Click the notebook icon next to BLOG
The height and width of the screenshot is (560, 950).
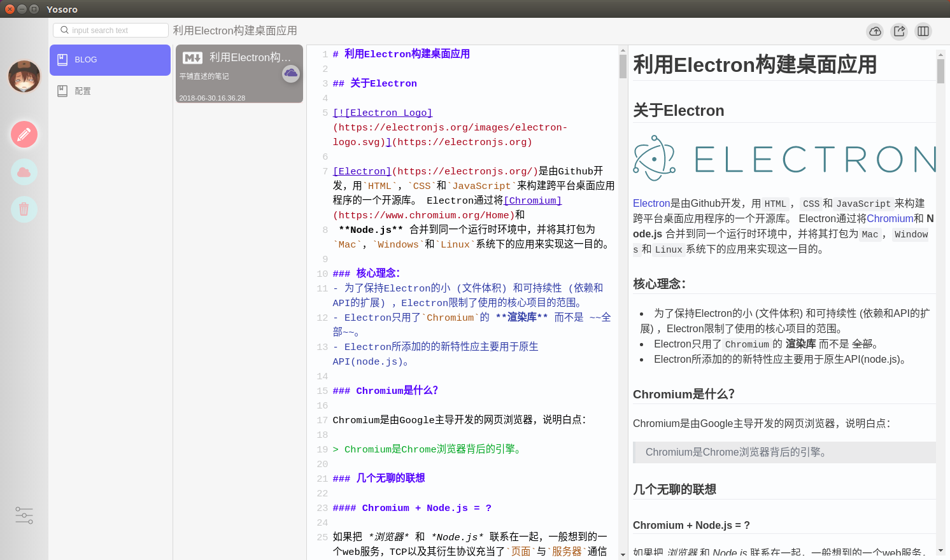62,60
